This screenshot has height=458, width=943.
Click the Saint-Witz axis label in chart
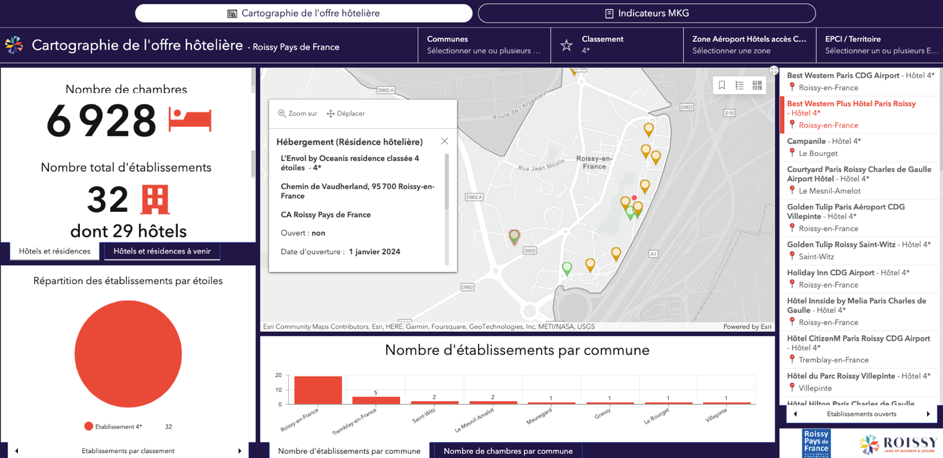(424, 416)
